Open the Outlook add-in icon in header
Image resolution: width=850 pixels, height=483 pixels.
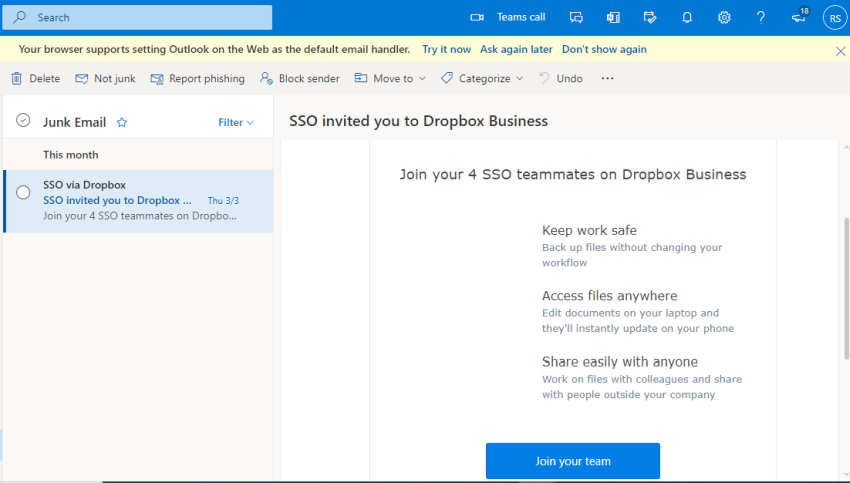click(613, 17)
